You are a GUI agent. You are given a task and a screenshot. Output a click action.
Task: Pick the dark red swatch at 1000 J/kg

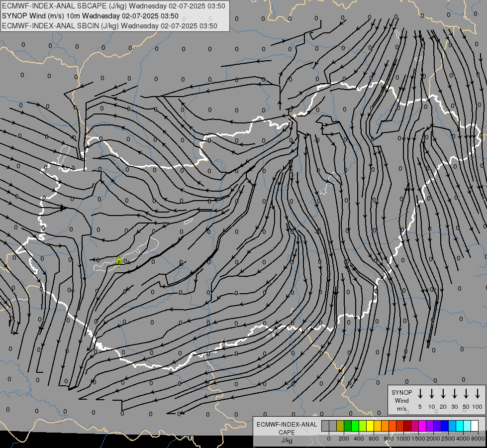(407, 426)
